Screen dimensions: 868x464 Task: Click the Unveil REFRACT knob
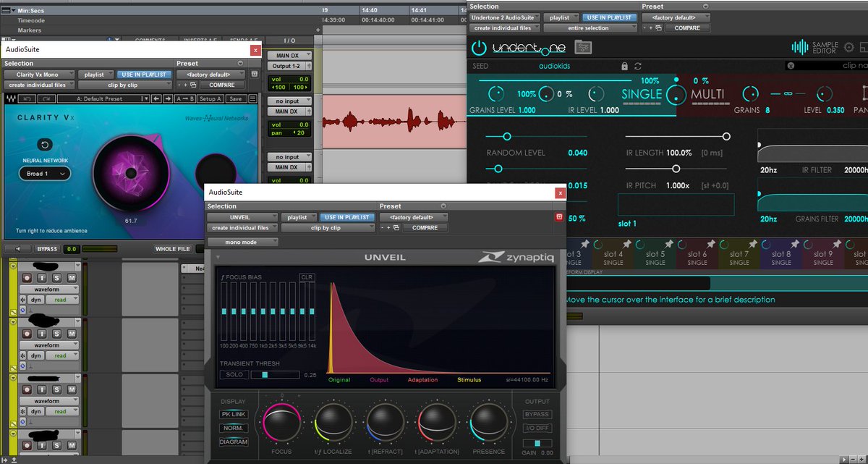[386, 423]
